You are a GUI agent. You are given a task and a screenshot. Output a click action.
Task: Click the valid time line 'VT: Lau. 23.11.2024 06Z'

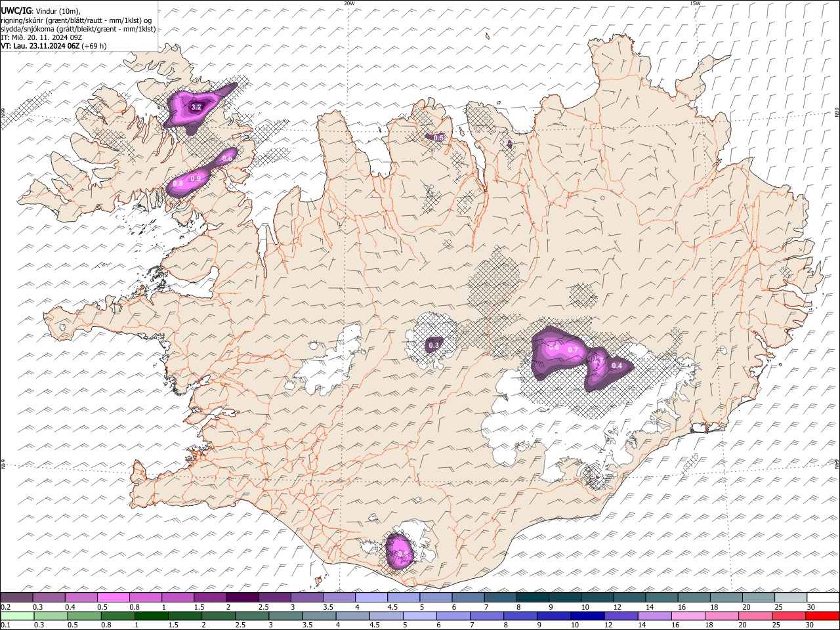(x=41, y=47)
